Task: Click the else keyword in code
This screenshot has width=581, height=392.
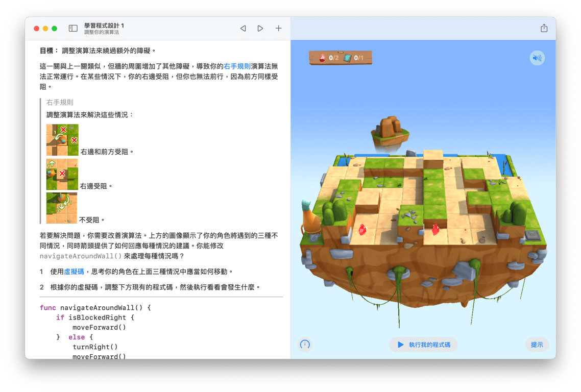Action: tap(77, 337)
